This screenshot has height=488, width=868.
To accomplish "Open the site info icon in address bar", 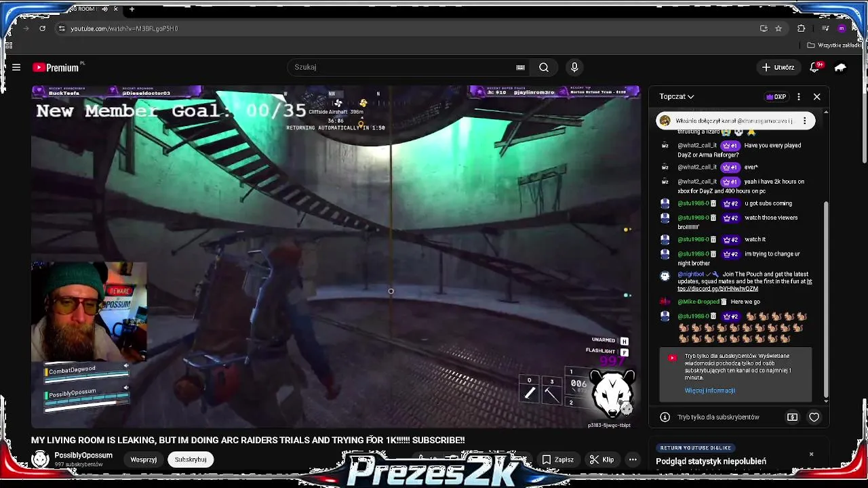I will [62, 28].
